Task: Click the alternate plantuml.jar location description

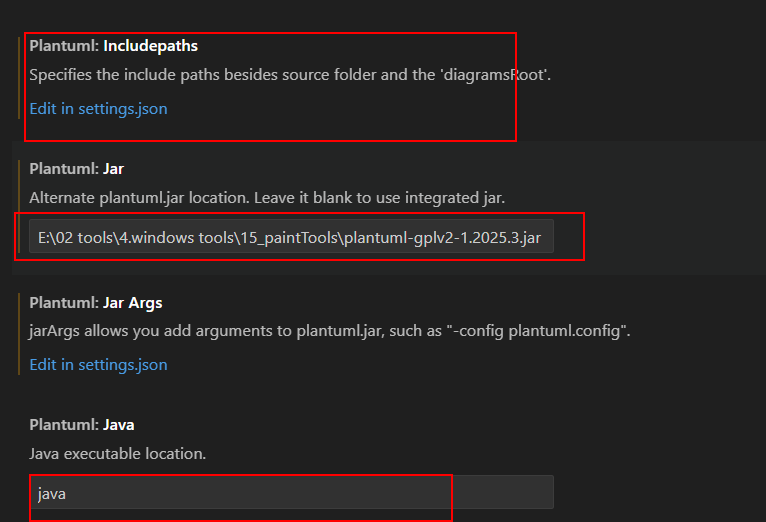Action: pyautogui.click(x=267, y=198)
